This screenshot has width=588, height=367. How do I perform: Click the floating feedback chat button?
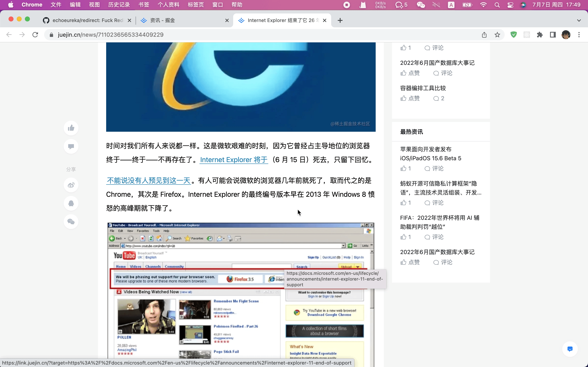(x=570, y=349)
